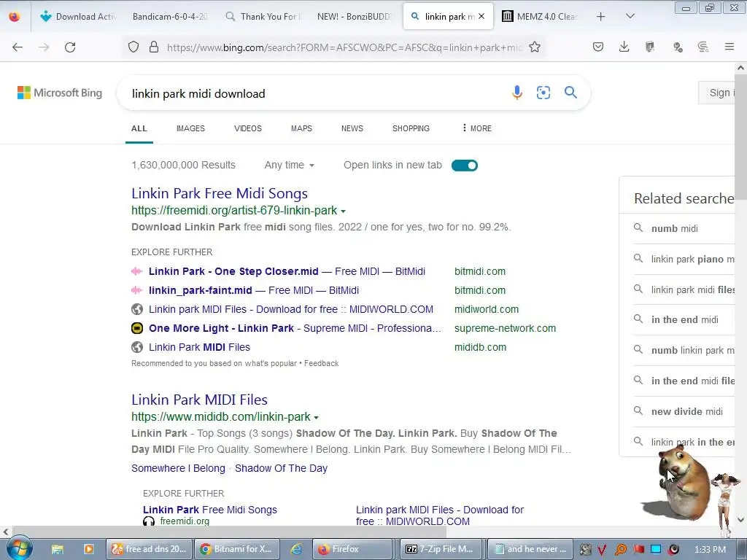The height and width of the screenshot is (560, 747).
Task: Click the numb midi related search magnifier
Action: [638, 228]
